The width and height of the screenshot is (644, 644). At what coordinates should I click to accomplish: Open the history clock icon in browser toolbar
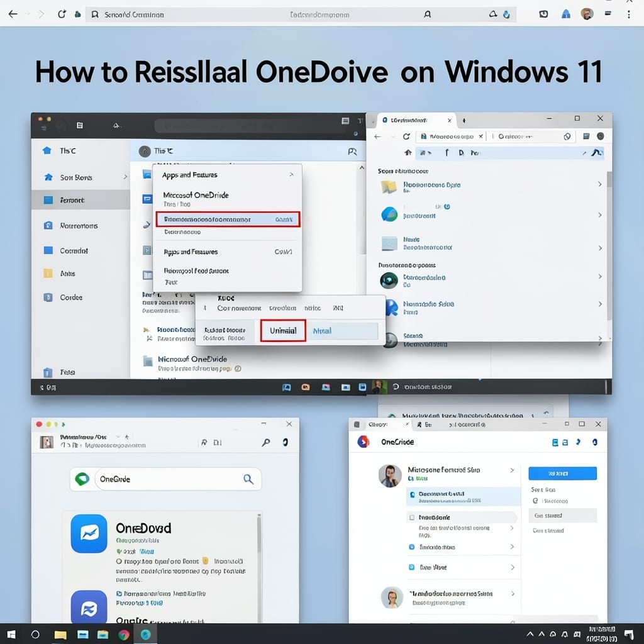tap(543, 14)
